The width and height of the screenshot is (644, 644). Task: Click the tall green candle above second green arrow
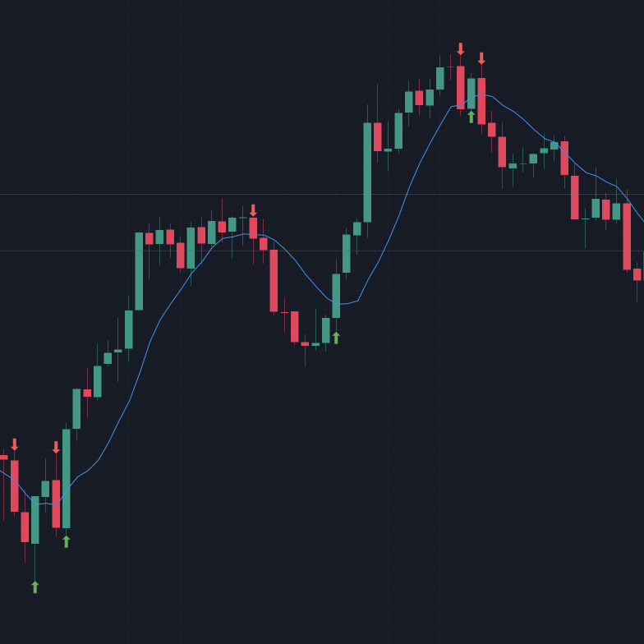click(67, 478)
